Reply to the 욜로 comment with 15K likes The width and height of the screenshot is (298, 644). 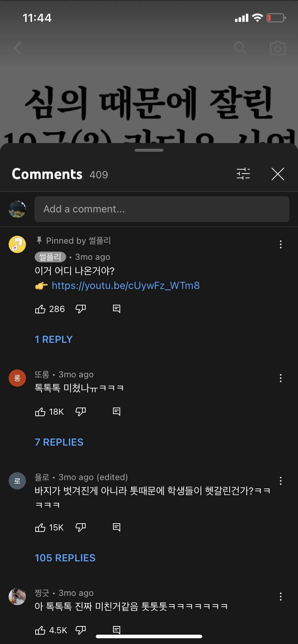[117, 527]
